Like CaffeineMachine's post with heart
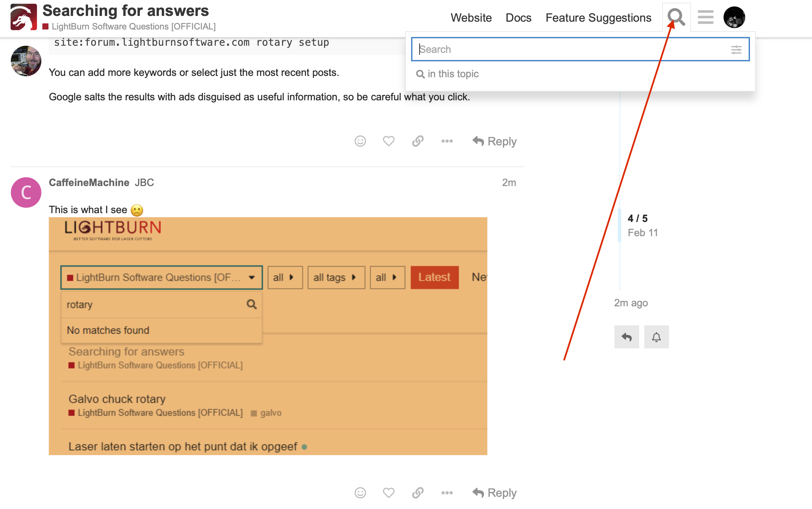This screenshot has height=509, width=812. [389, 492]
